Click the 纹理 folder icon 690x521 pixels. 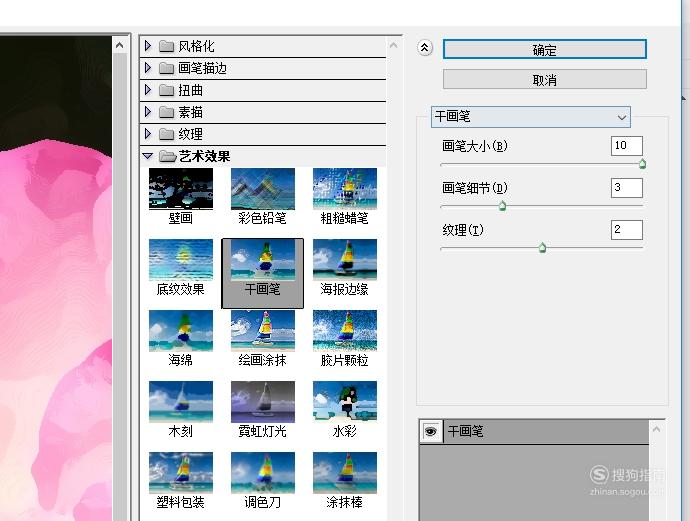pos(166,134)
